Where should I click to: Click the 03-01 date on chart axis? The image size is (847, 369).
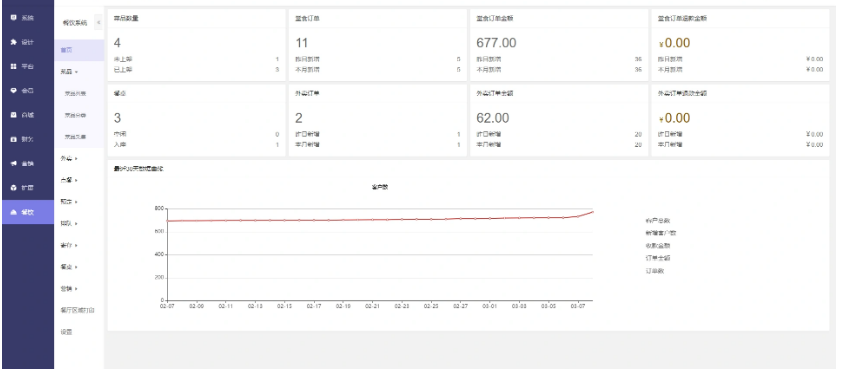pyautogui.click(x=490, y=306)
